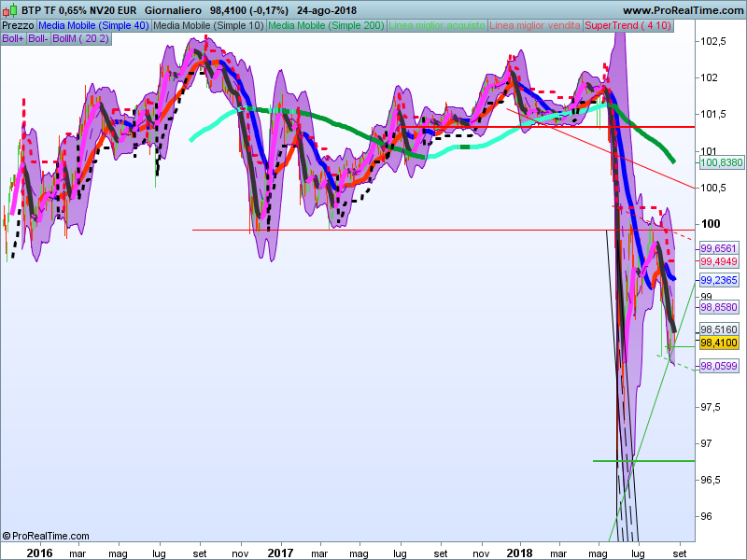Click the 97,5 price axis label
This screenshot has height=560, width=747.
coord(711,407)
